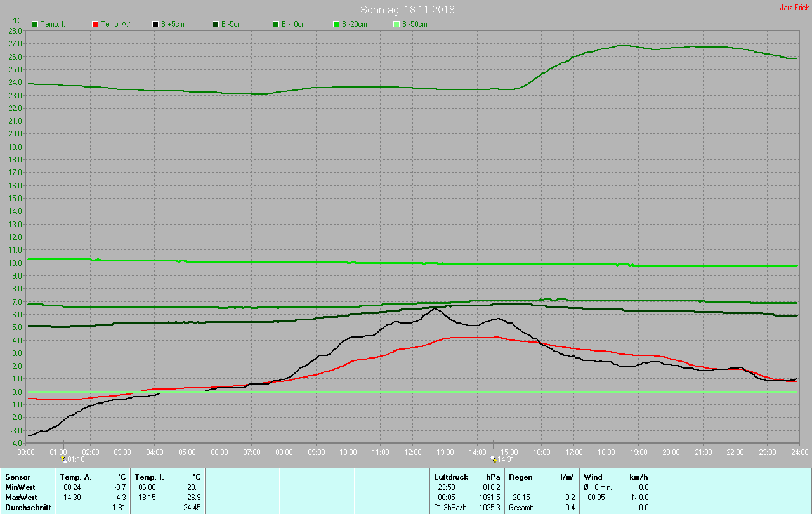Click the sun marker icon at 14:31
Image resolution: width=812 pixels, height=514 pixels.
tap(493, 458)
